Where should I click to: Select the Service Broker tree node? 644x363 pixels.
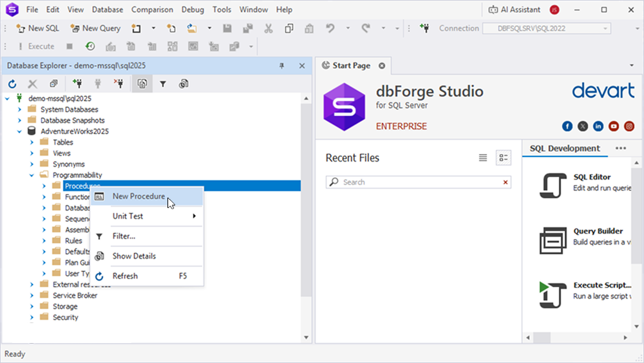pos(75,295)
